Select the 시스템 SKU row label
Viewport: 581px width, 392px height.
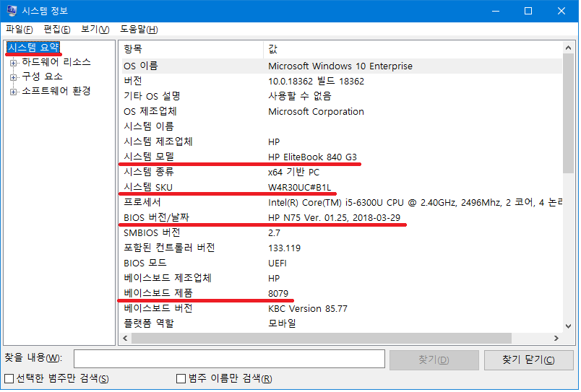point(148,187)
